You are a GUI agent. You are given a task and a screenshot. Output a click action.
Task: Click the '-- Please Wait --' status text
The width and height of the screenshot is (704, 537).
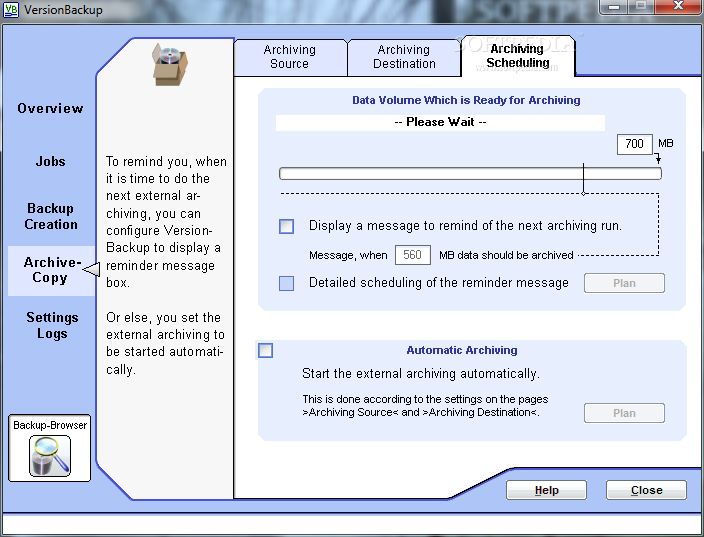pyautogui.click(x=440, y=122)
